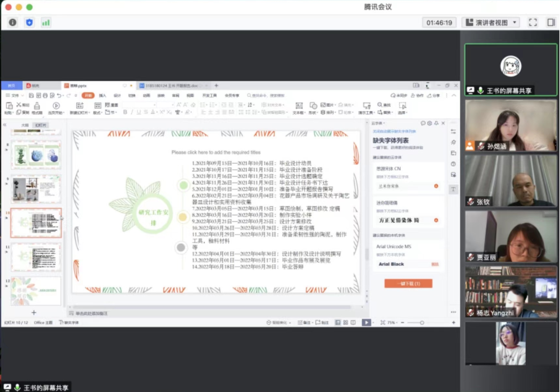The height and width of the screenshot is (392, 560).
Task: Enter full screen mode
Action: (x=533, y=22)
